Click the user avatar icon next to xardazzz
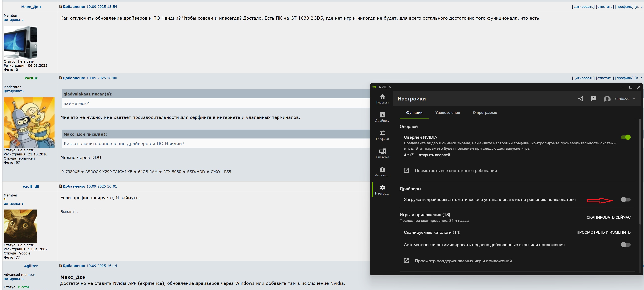The width and height of the screenshot is (644, 290). [x=607, y=99]
